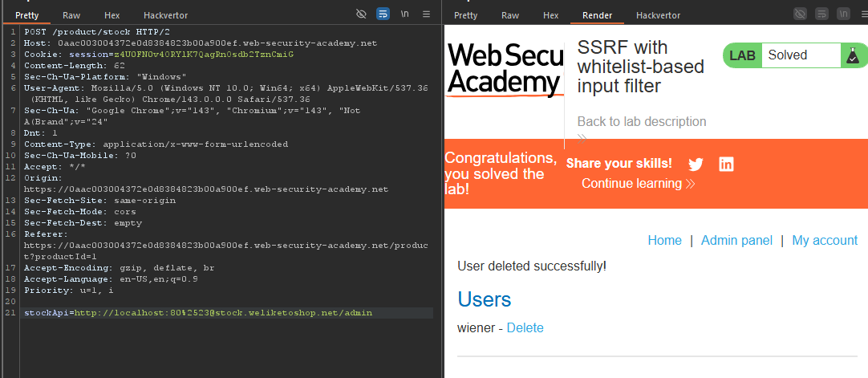The height and width of the screenshot is (378, 868).
Task: Click the Dnt: 1 header line
Action: coord(40,133)
